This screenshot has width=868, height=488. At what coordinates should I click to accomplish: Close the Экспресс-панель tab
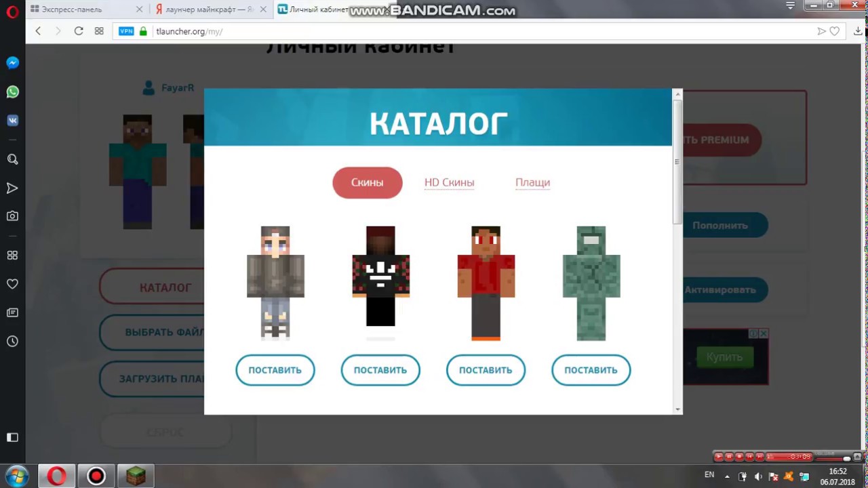140,9
